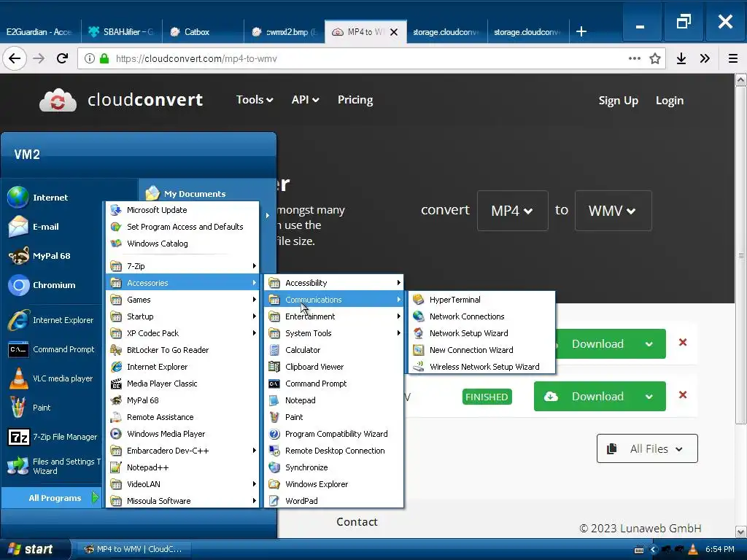Image resolution: width=747 pixels, height=560 pixels.
Task: Launch Network Setup Wizard
Action: point(481,332)
